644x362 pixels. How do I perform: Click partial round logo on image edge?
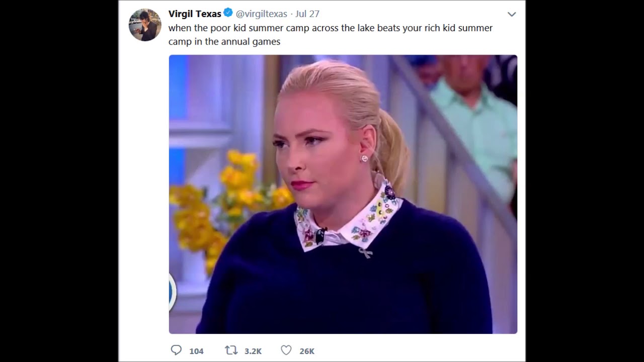(172, 293)
